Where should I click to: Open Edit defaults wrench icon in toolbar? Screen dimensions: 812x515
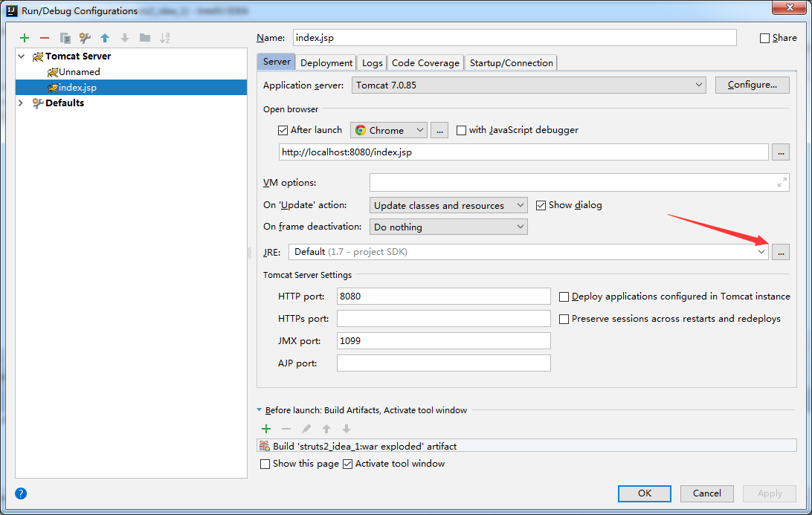[85, 38]
